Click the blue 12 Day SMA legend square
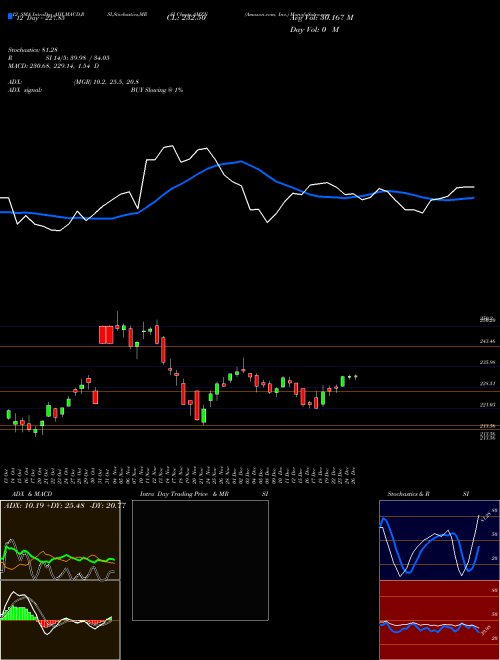500x660 pixels. 10,16
